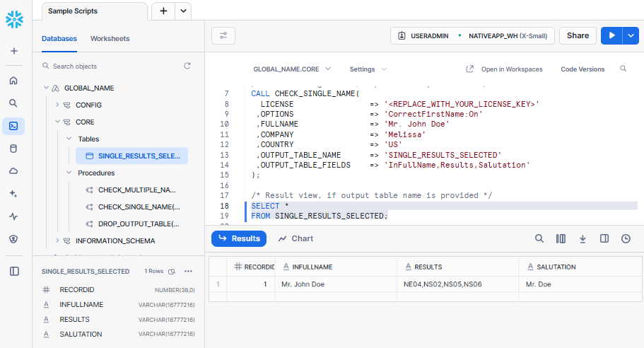This screenshot has width=644, height=348.
Task: Click the Mr. John Doe result cell
Action: [x=336, y=284]
